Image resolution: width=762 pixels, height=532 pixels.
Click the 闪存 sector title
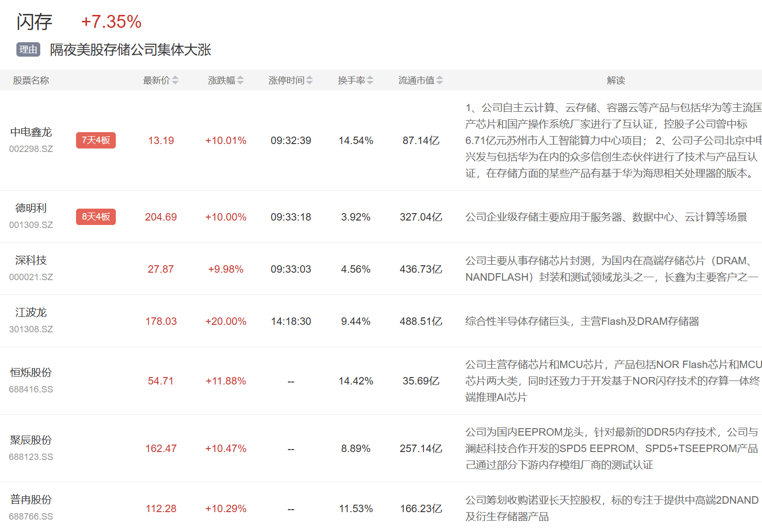click(x=34, y=22)
